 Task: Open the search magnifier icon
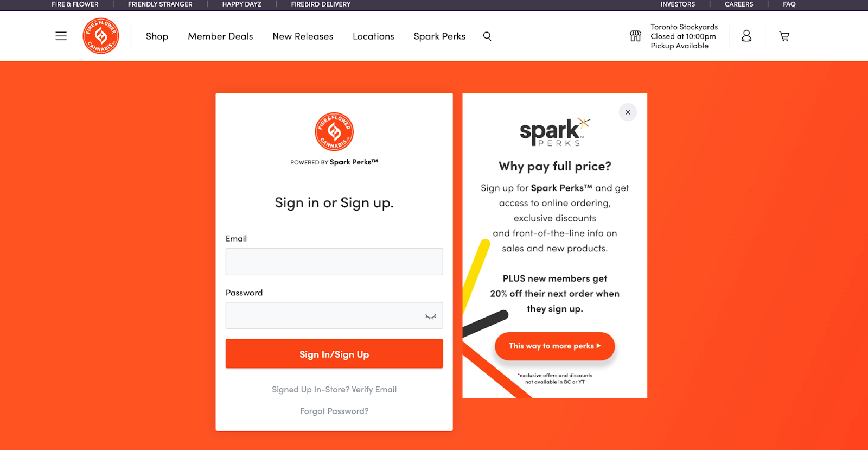coord(487,36)
